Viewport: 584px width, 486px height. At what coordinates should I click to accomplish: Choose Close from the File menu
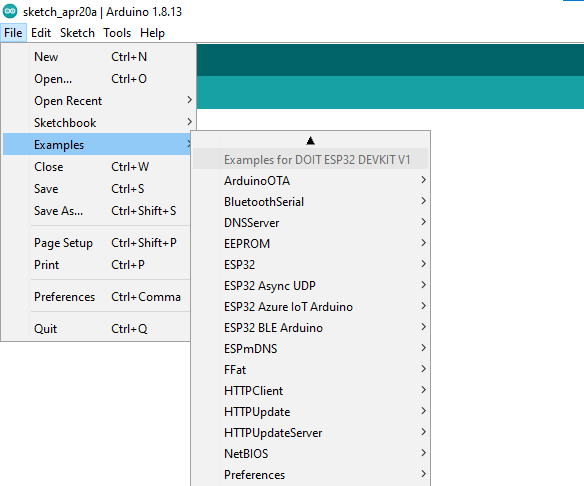97,166
